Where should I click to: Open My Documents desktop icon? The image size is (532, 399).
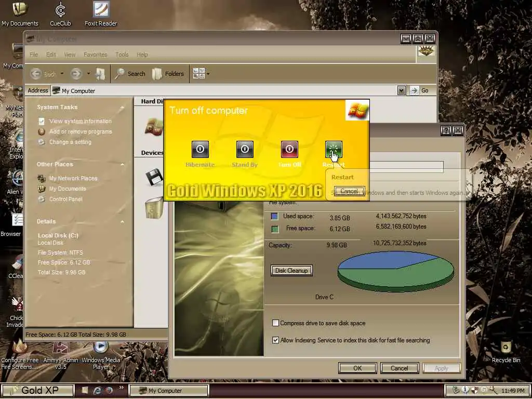tap(20, 14)
